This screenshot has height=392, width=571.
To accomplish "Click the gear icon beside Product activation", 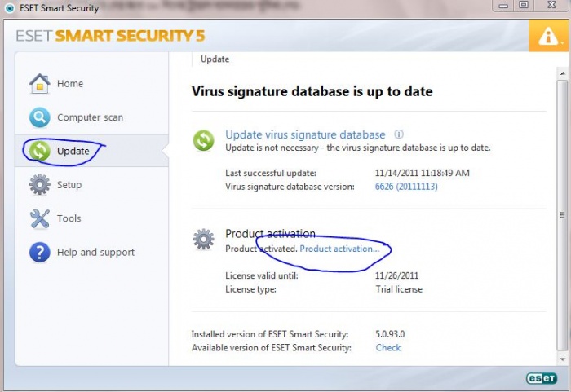I will [203, 239].
